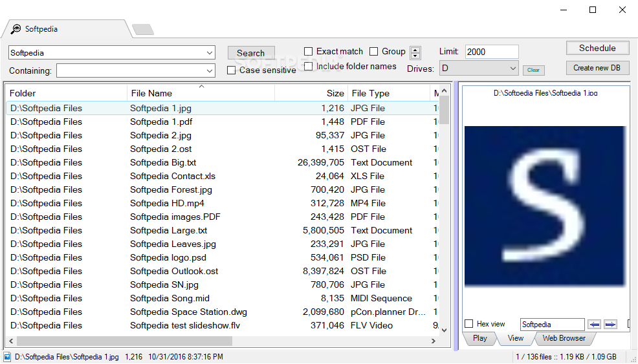Toggle the Hex view checkbox

pos(468,324)
